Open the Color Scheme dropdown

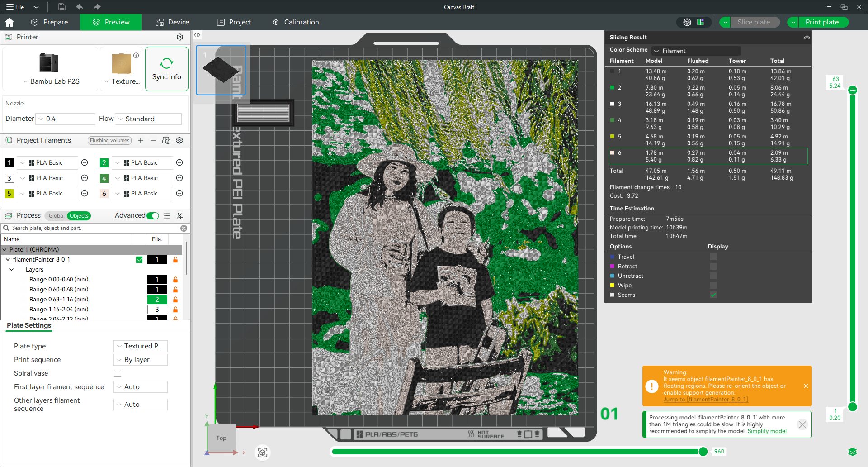pyautogui.click(x=695, y=51)
